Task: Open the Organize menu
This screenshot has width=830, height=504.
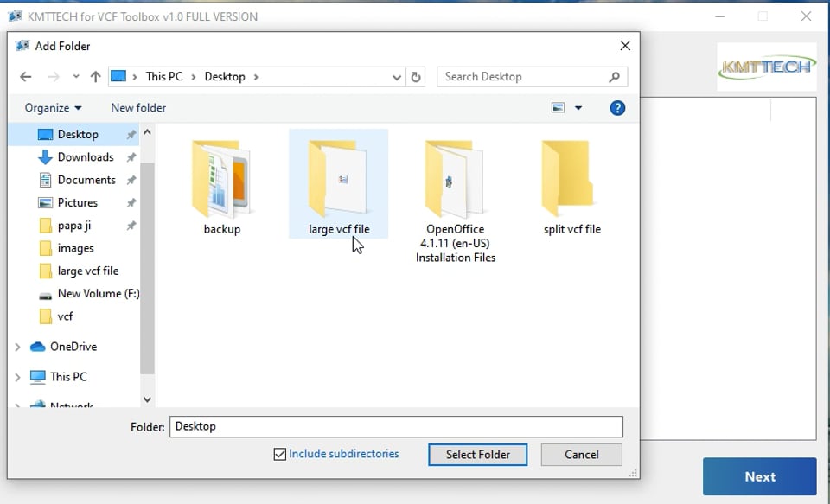Action: [53, 108]
